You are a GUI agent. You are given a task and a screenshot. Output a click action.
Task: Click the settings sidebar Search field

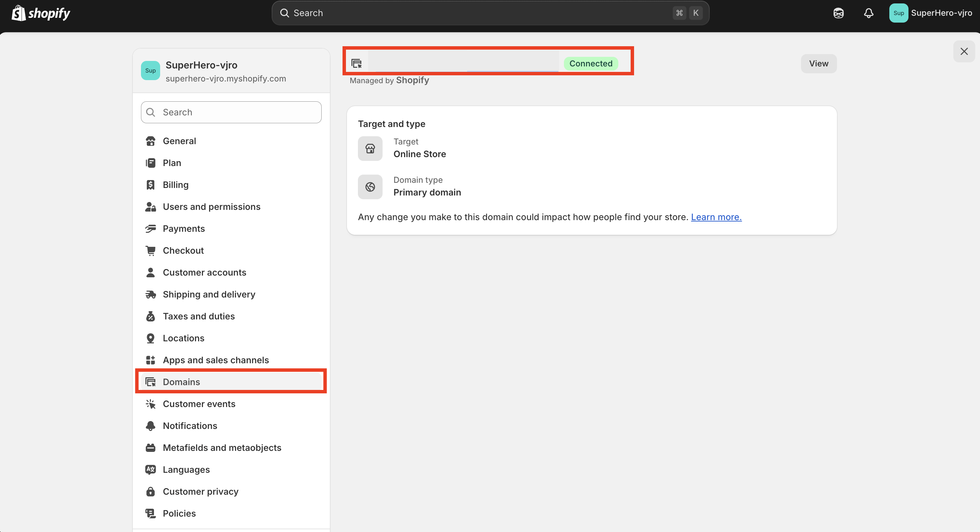point(231,112)
